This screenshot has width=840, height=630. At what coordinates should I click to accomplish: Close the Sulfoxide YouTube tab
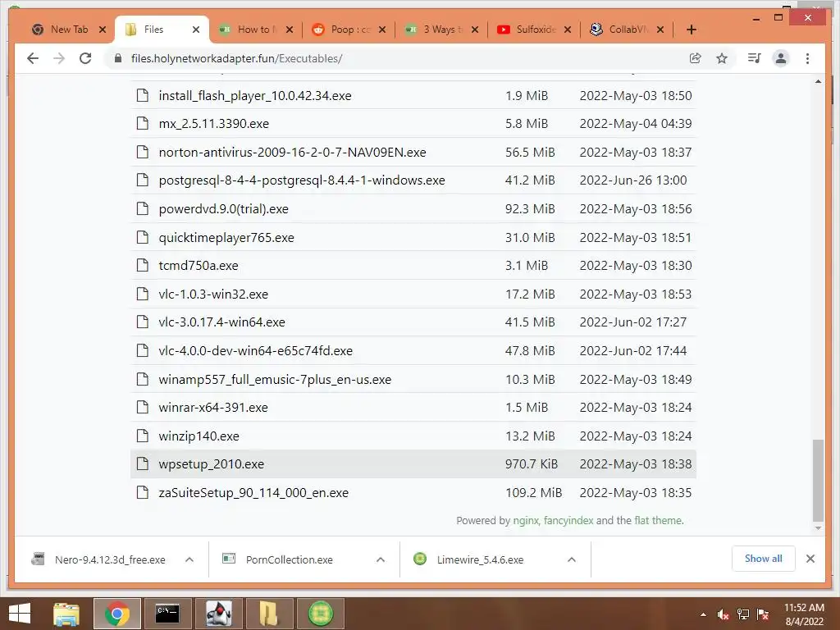[x=568, y=30]
